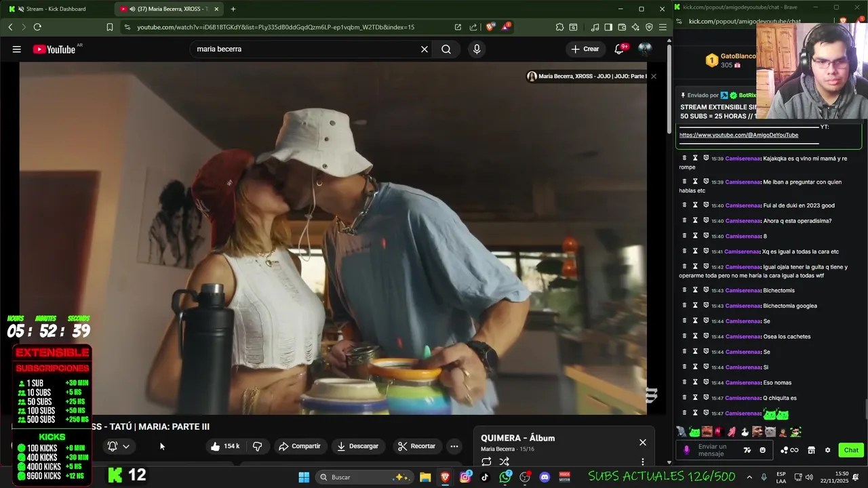Click the taskbar Buscar search box
This screenshot has width=868, height=488.
tap(365, 477)
